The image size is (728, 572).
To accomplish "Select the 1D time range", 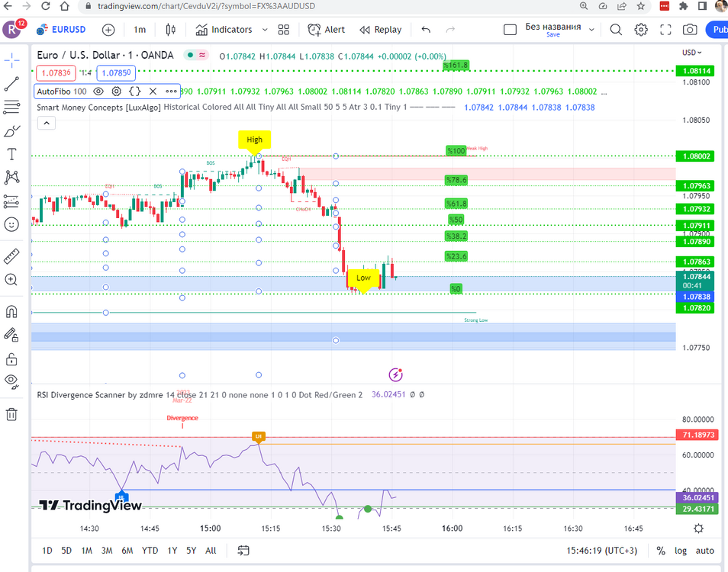I will (x=47, y=551).
